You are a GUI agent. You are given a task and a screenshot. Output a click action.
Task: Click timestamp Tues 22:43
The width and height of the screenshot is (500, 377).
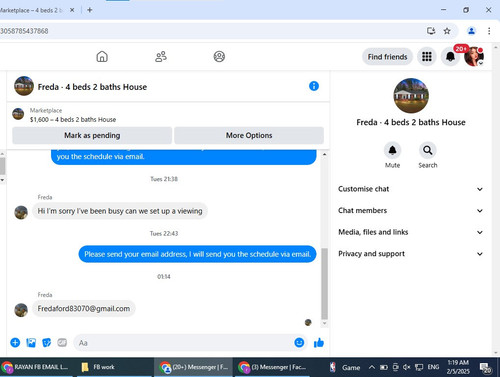[x=164, y=234]
